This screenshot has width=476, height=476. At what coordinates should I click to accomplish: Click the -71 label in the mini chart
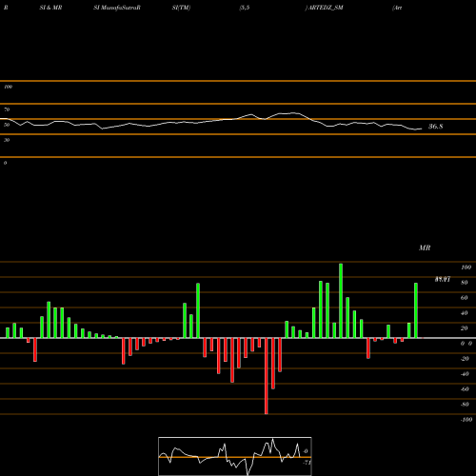coord(307,463)
